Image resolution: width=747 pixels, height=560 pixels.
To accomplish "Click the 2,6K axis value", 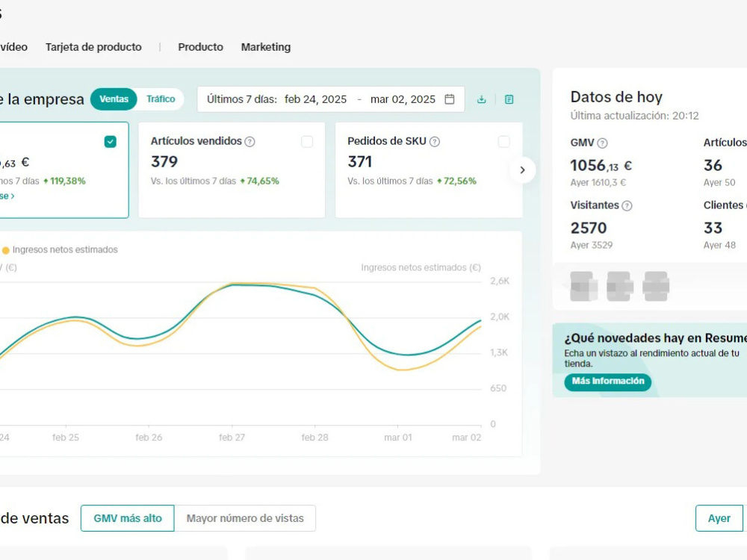I will click(500, 281).
